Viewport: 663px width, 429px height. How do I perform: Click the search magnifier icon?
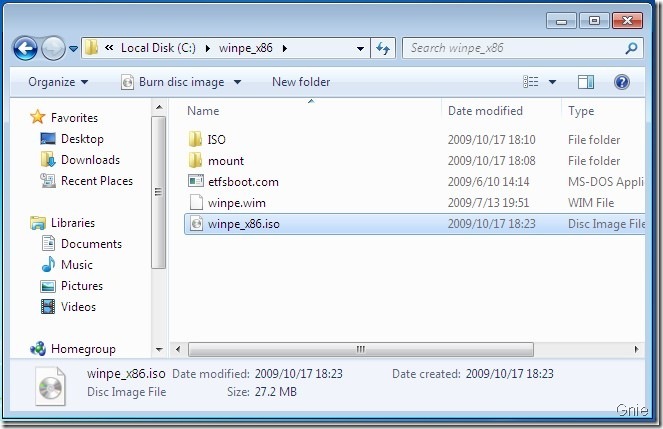point(631,48)
